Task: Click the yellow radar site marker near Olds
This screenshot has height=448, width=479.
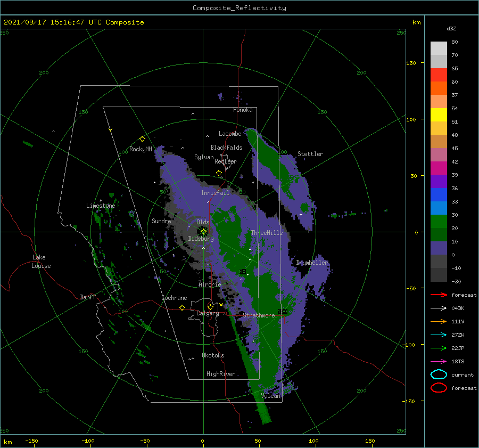Action: pos(203,232)
